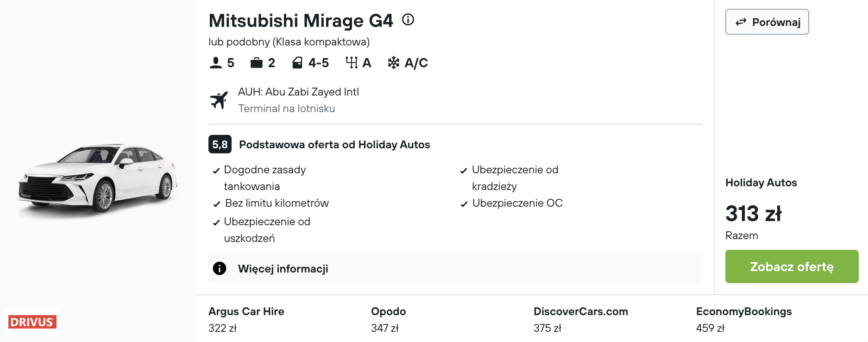Click the automatic transmission gearbox icon
This screenshot has width=868, height=342.
(352, 63)
